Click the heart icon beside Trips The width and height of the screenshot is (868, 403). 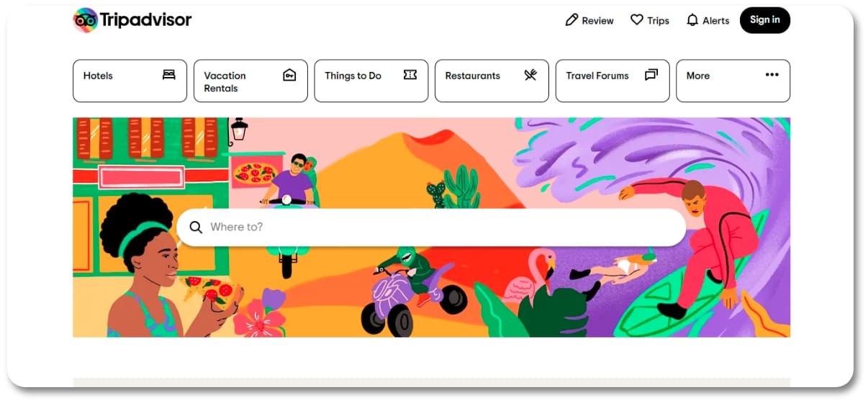tap(637, 20)
